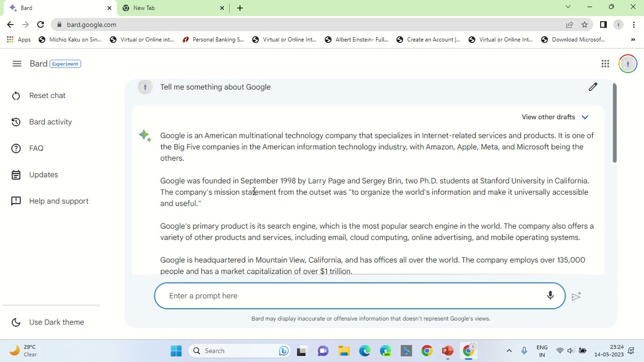Toggle Use Dark theme moon icon
644x362 pixels.
[x=16, y=322]
